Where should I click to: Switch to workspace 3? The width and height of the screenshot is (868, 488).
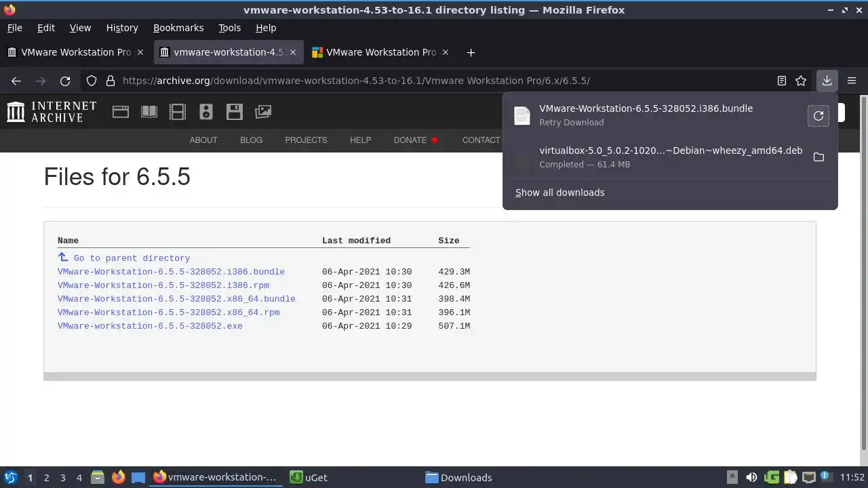coord(62,477)
